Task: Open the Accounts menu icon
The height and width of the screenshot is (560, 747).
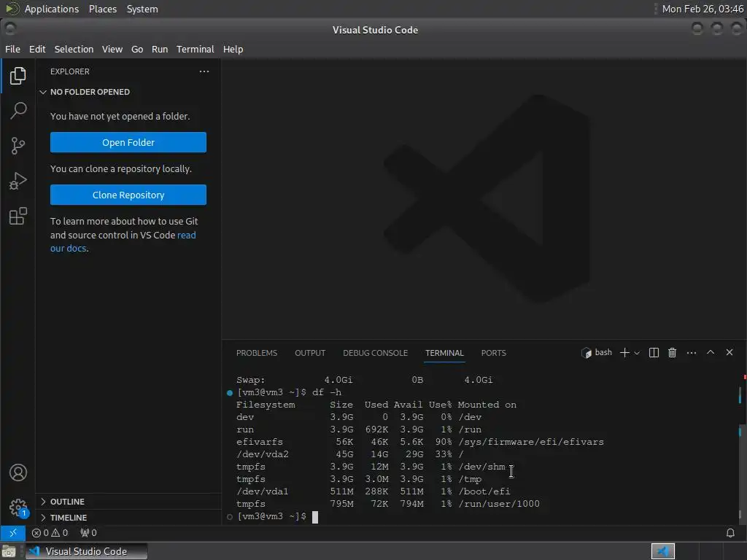Action: tap(18, 472)
